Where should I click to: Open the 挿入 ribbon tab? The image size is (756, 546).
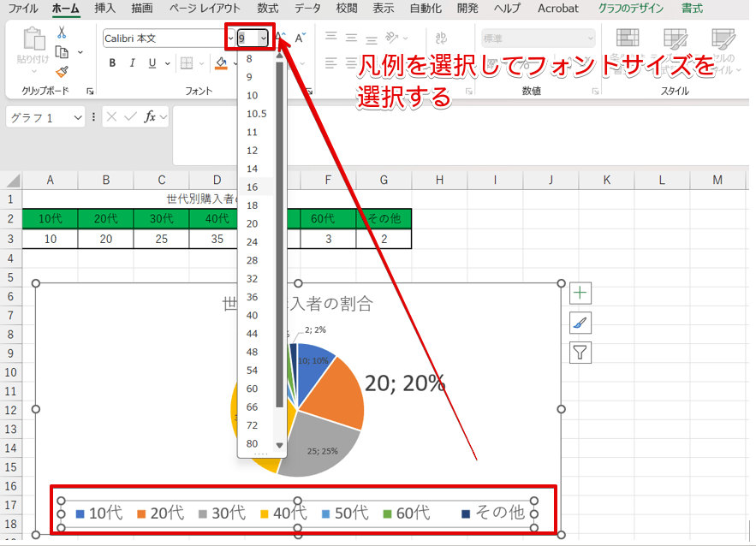coord(105,9)
